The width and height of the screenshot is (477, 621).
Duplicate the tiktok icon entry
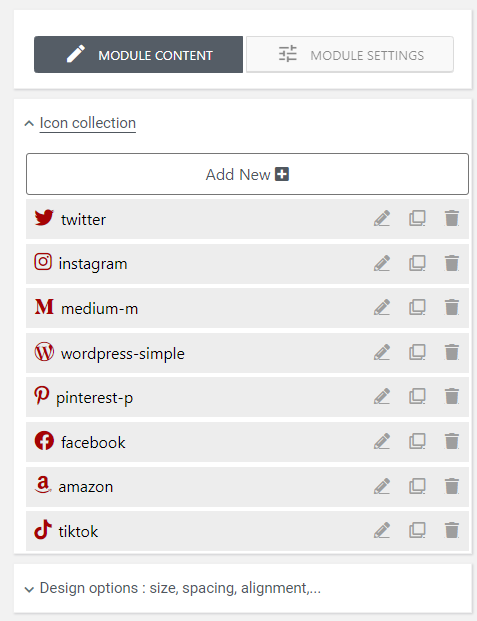point(417,531)
